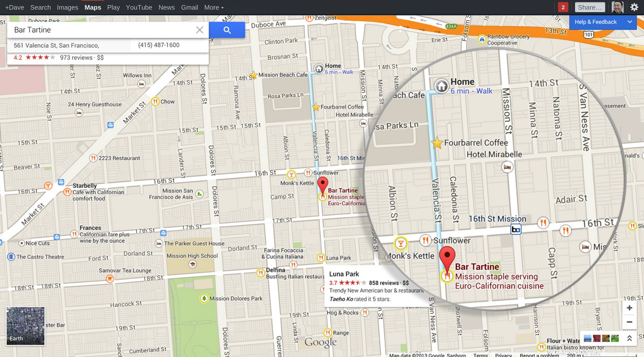Click the Luna Park card title
644x357 pixels.
(344, 274)
